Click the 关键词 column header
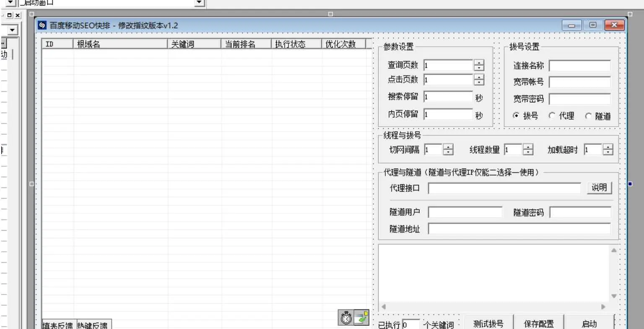644x329 pixels. [x=194, y=44]
